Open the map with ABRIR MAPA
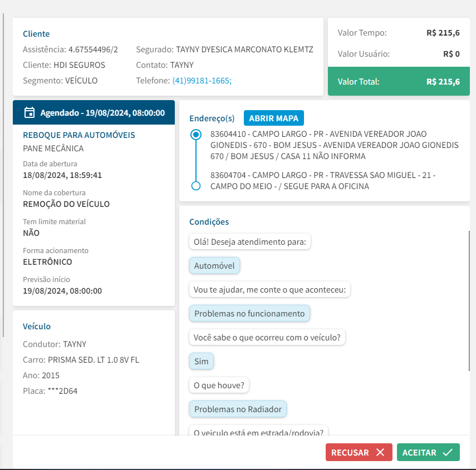This screenshot has width=476, height=470. [x=273, y=118]
